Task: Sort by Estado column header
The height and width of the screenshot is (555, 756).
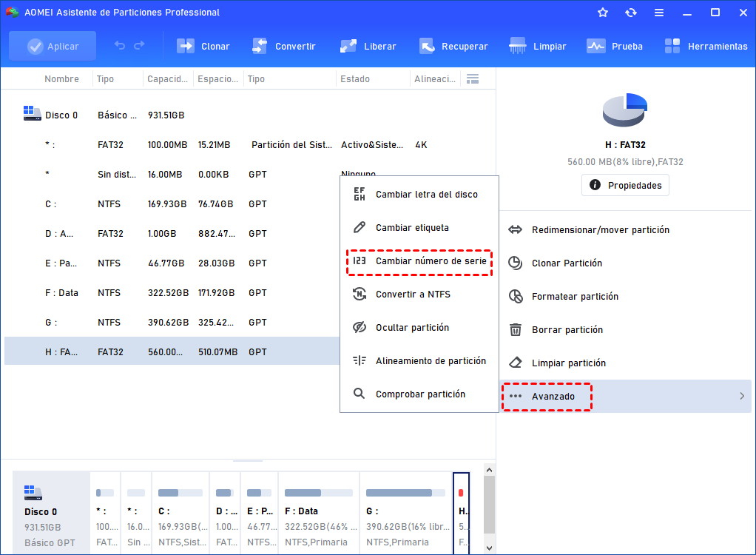Action: [x=355, y=79]
